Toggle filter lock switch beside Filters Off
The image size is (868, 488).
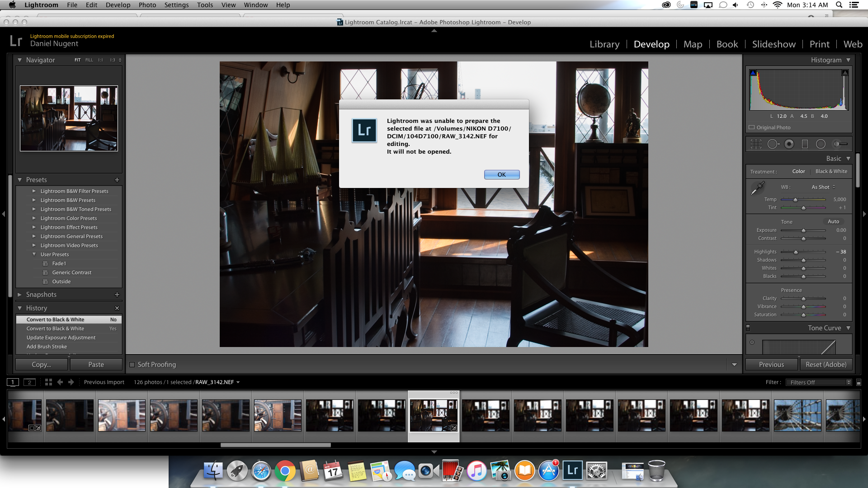(859, 383)
